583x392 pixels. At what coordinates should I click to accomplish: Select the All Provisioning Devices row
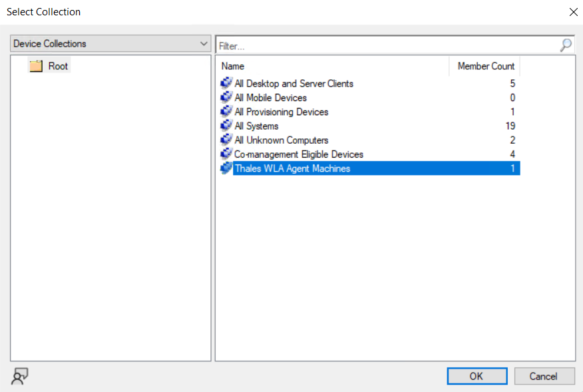tap(370, 112)
